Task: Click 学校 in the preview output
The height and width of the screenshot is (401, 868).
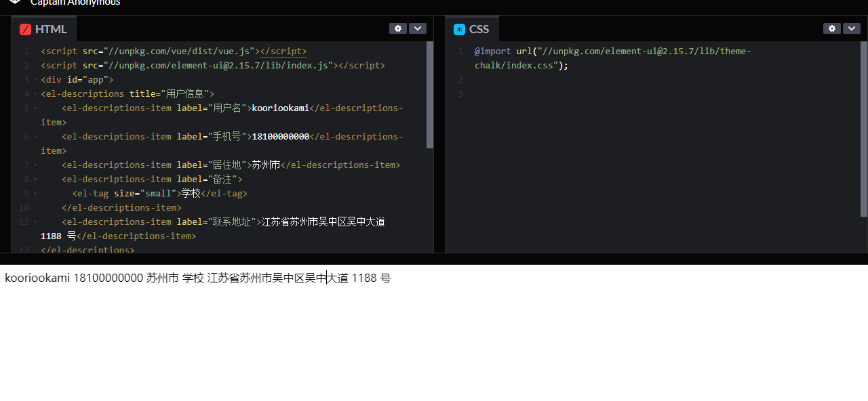Action: [193, 278]
